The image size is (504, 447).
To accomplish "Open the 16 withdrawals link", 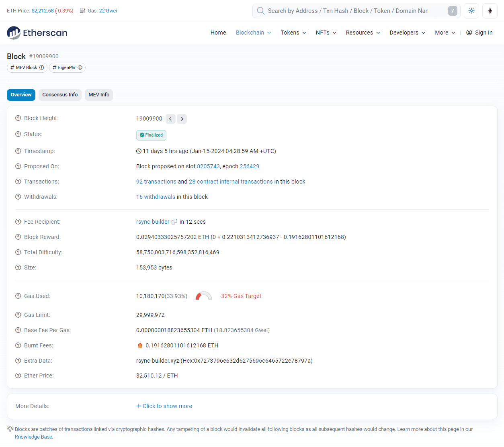I will point(156,197).
